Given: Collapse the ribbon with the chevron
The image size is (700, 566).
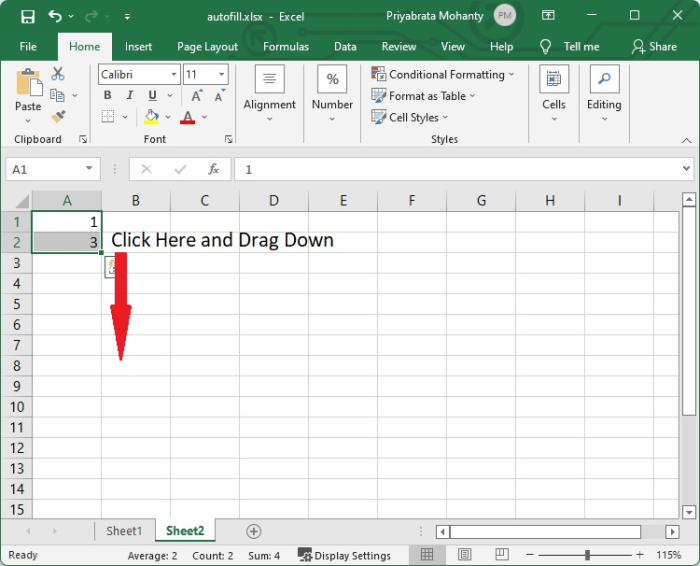Looking at the screenshot, I should click(686, 141).
